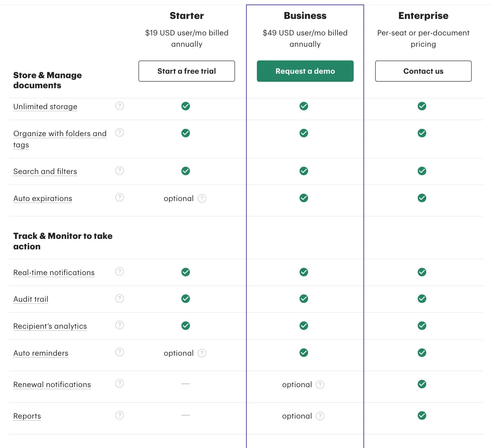Image resolution: width=492 pixels, height=448 pixels.
Task: Click the Business checkmark for Audit trail
Action: click(x=304, y=299)
